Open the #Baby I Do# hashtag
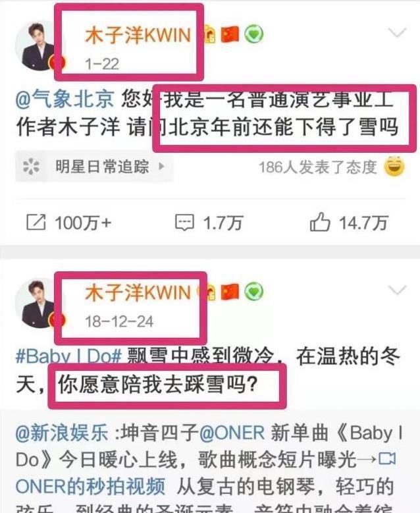 coord(68,356)
